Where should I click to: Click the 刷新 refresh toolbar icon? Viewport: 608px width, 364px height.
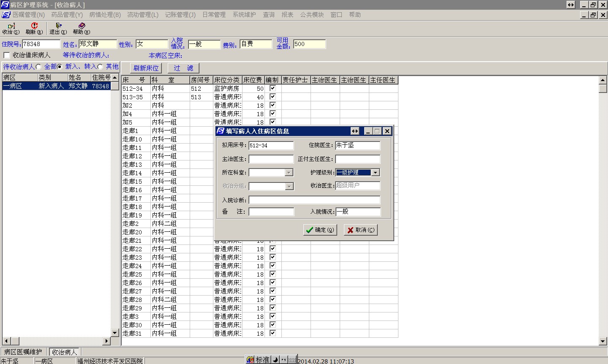[x=34, y=26]
